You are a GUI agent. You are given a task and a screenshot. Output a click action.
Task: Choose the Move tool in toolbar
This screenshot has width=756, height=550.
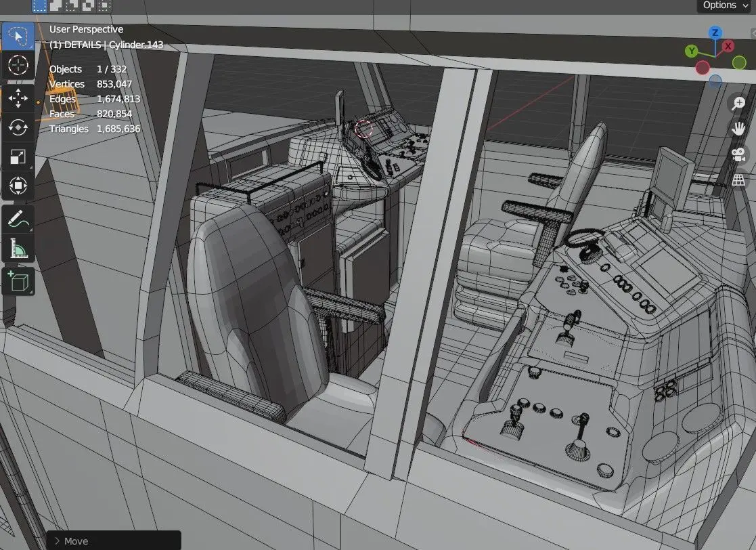(18, 98)
